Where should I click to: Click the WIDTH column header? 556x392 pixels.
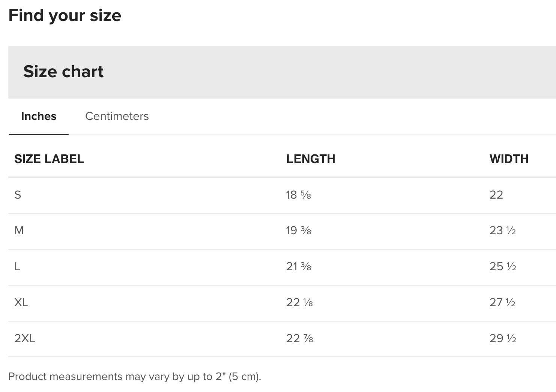coord(509,159)
